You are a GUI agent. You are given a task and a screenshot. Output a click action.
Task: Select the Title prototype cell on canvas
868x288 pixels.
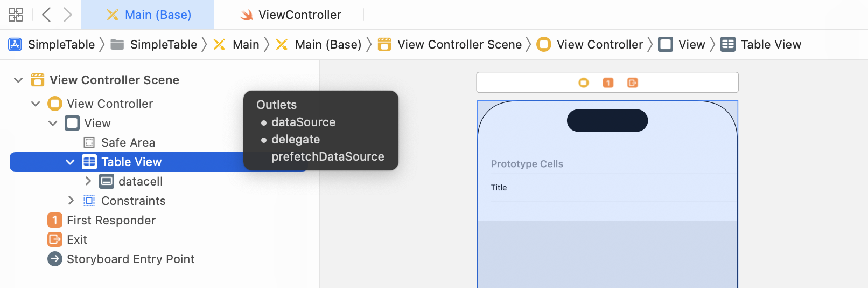point(607,188)
